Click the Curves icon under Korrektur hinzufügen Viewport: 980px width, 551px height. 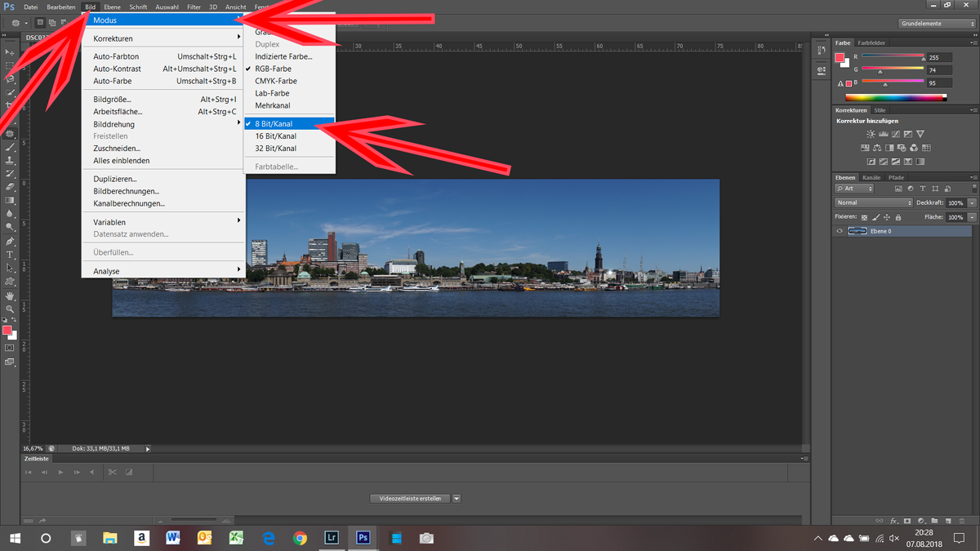click(x=896, y=134)
